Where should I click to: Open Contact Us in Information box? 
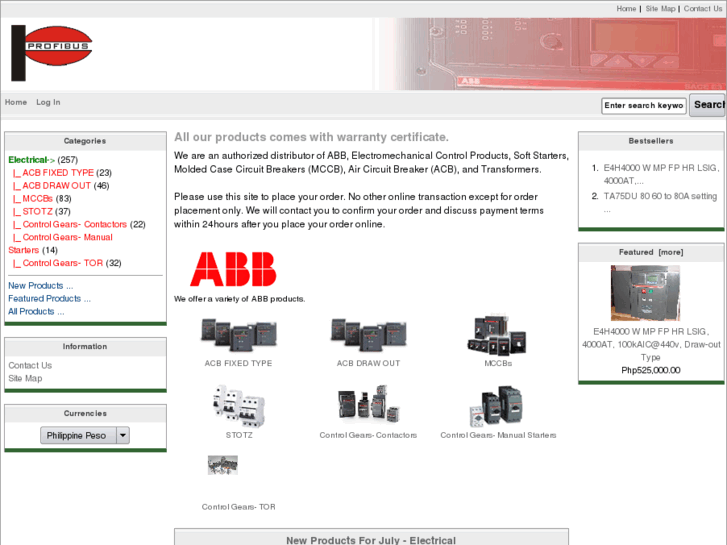pyautogui.click(x=30, y=365)
